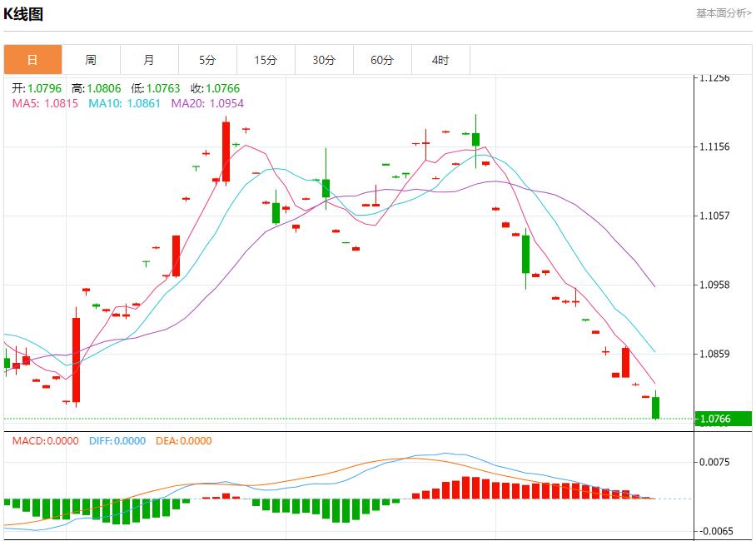Show the 30分 interval chart
Viewport: 756px width, 541px height.
[x=324, y=60]
